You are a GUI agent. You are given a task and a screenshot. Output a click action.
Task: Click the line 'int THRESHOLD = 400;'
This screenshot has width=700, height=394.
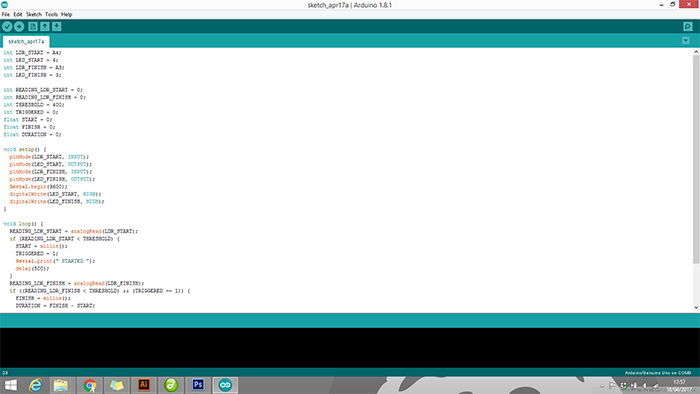[x=34, y=105]
